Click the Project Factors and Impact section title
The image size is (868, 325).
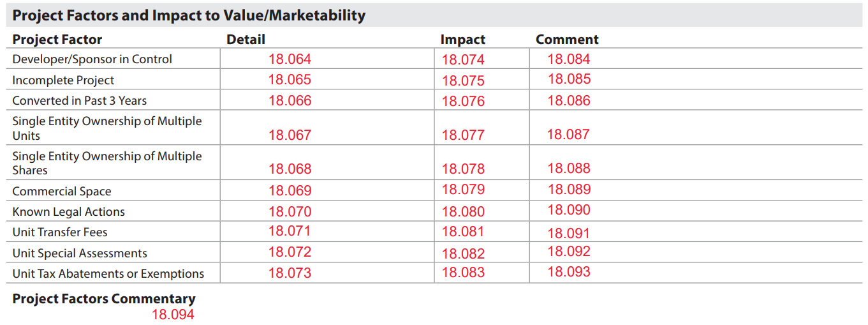[x=189, y=15]
